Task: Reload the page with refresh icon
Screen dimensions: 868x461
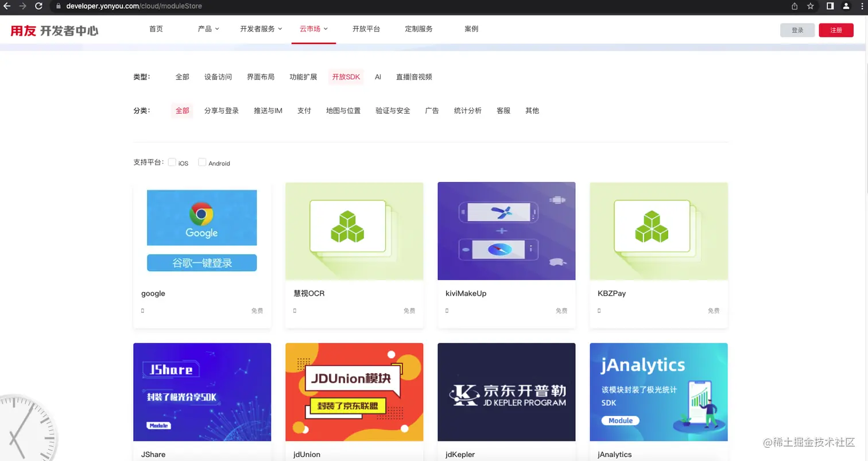Action: pyautogui.click(x=38, y=6)
